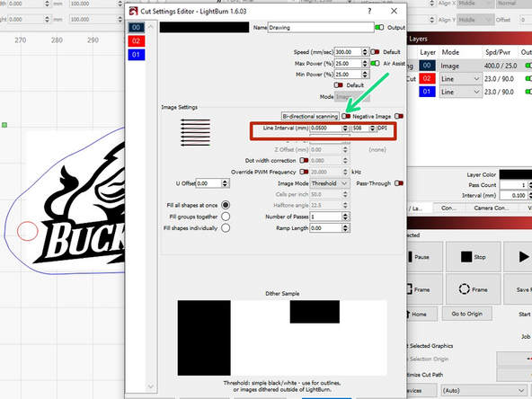
Task: Close the Cut Settings Editor dialog
Action: click(x=394, y=11)
